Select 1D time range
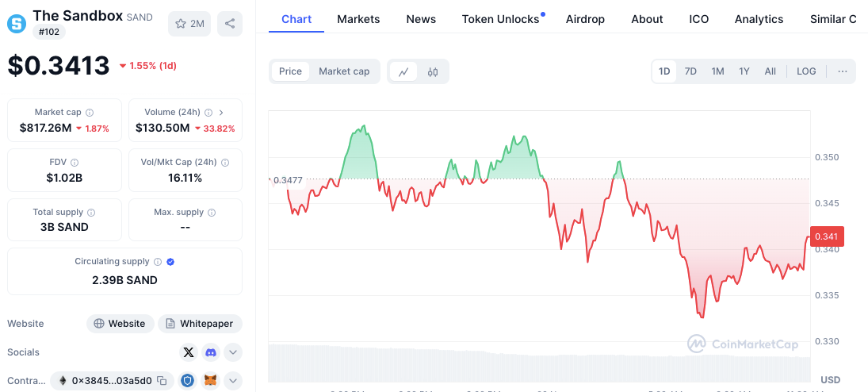 point(663,71)
